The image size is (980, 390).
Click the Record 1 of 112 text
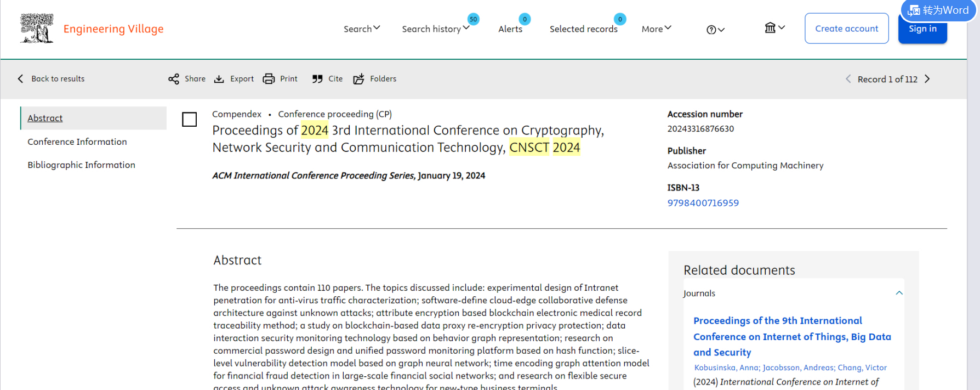887,79
